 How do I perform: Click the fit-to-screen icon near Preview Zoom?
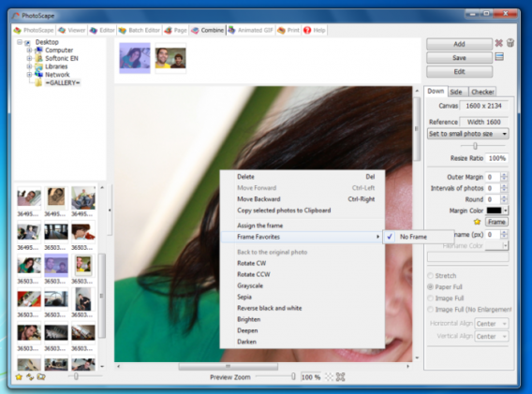coord(340,377)
